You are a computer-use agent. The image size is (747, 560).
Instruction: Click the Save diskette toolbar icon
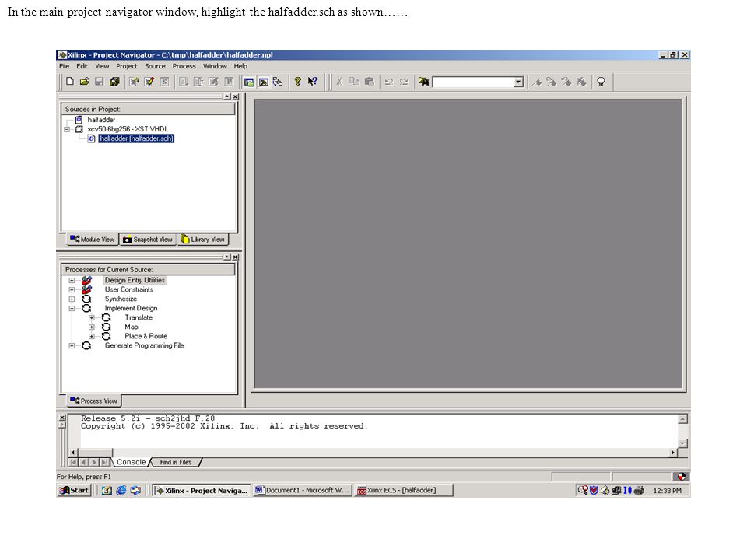[x=99, y=82]
